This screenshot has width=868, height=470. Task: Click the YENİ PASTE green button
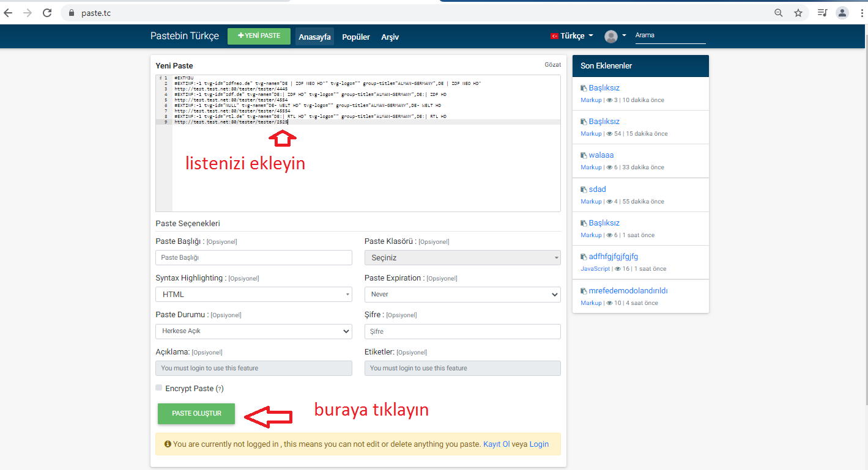pos(259,36)
